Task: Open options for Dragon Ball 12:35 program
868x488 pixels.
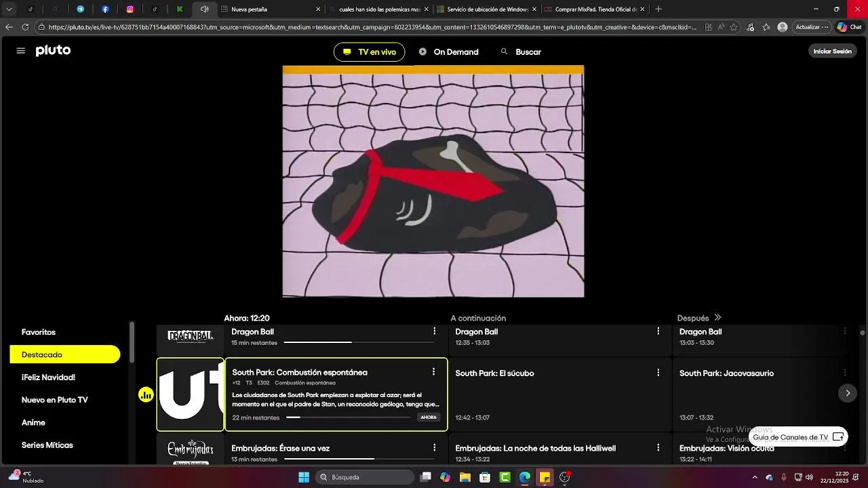Action: pyautogui.click(x=658, y=331)
